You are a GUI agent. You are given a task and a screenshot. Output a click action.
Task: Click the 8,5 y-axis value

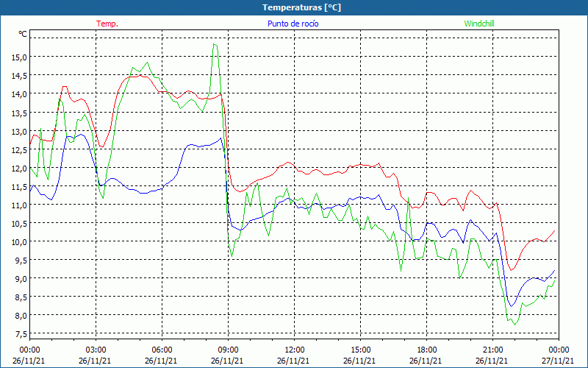click(21, 297)
